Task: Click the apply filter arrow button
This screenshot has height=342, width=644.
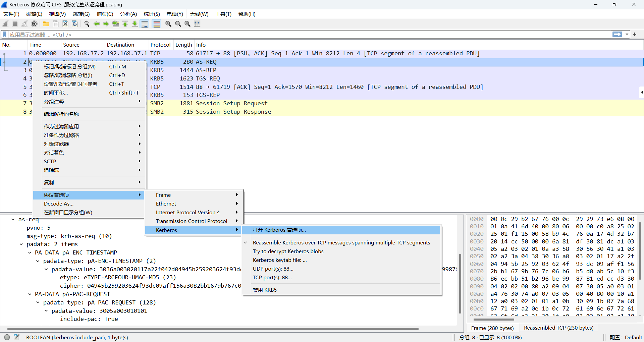Action: point(617,35)
